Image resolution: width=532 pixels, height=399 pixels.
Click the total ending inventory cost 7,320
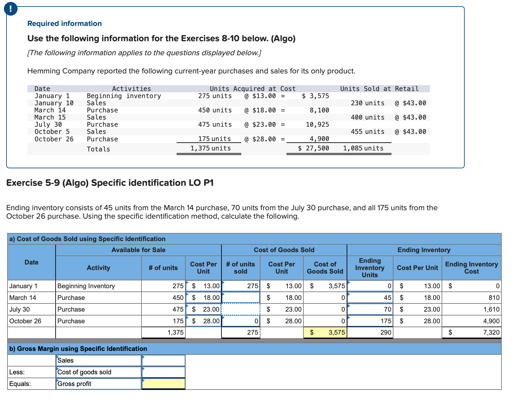point(472,332)
